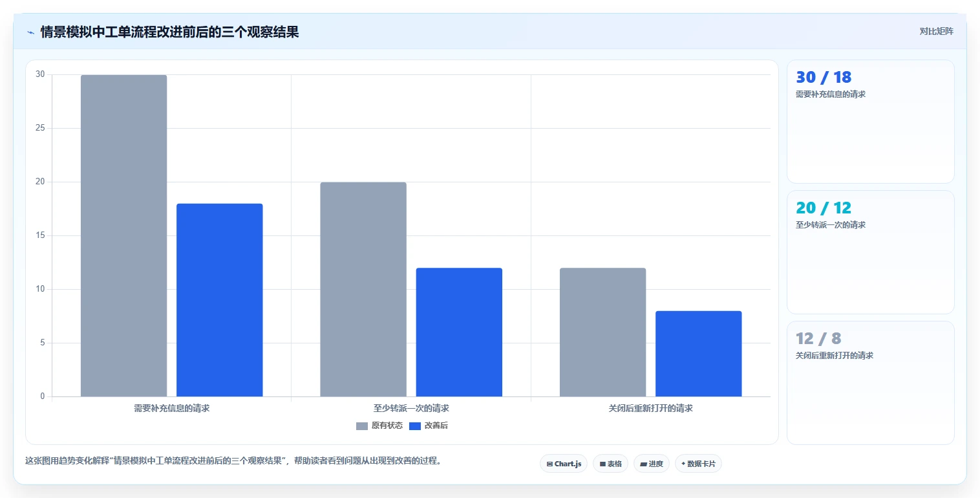980x498 pixels.
Task: Toggle the 原有状态 legend series
Action: [379, 426]
